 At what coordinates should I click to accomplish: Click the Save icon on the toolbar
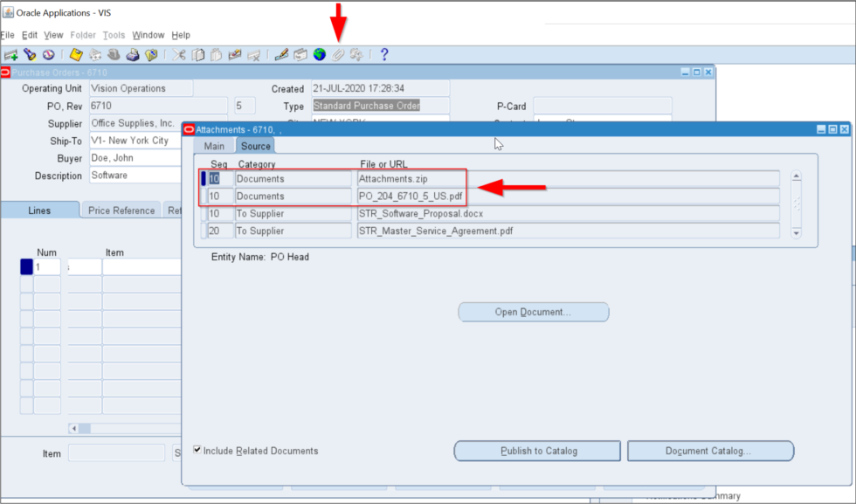point(75,54)
